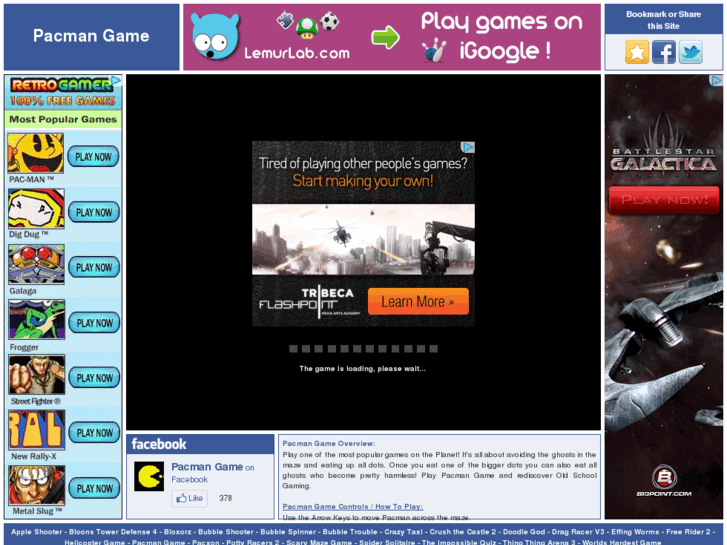Screen dimensions: 727x545
Task: Open AdChoices icon on Battlestar Galactica ad
Action: tap(717, 80)
